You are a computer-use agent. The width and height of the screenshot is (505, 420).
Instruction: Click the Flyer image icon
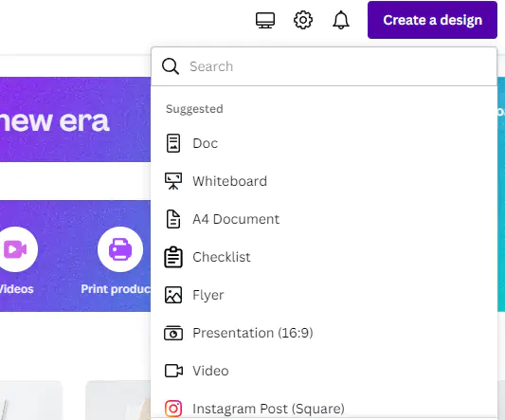click(173, 295)
